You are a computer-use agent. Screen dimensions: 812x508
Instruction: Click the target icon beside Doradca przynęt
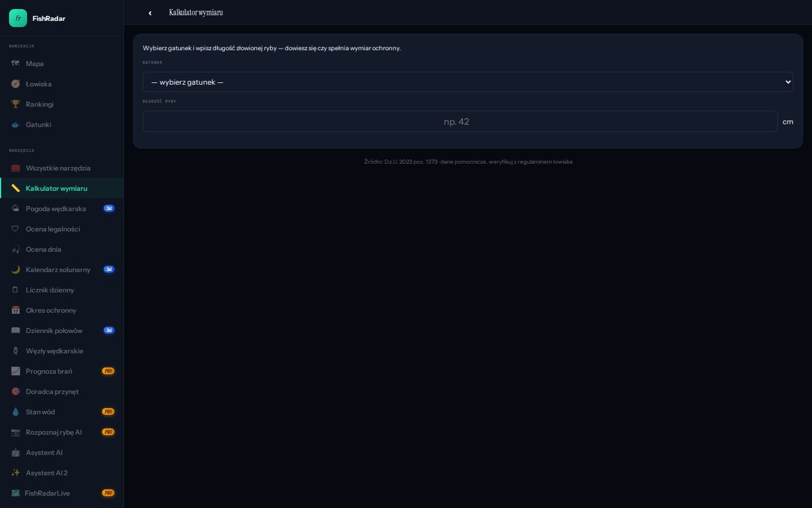click(15, 392)
